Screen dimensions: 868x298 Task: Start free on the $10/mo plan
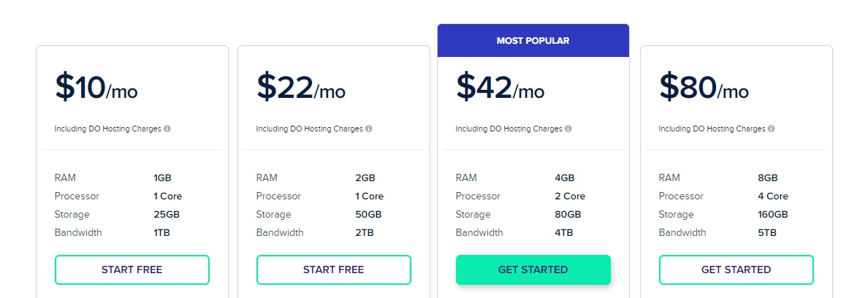[132, 270]
